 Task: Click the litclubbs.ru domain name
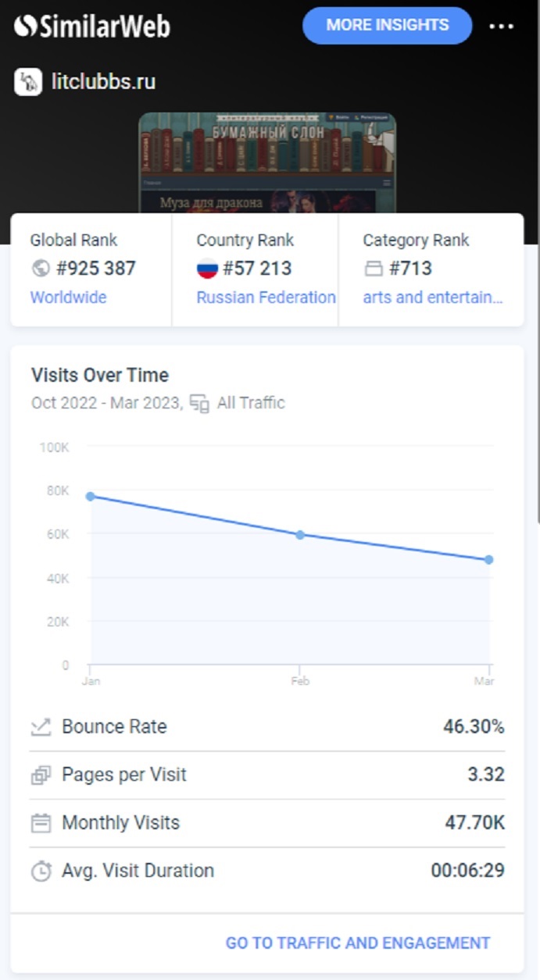[104, 81]
